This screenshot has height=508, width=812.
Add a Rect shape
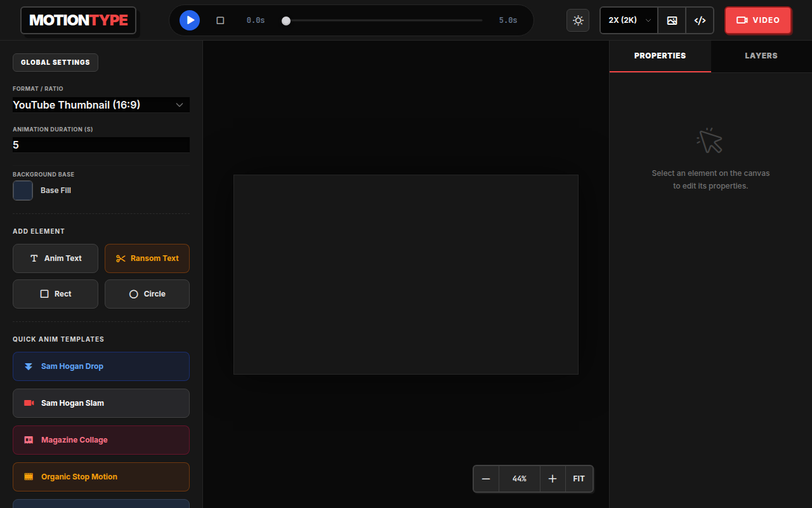(55, 294)
